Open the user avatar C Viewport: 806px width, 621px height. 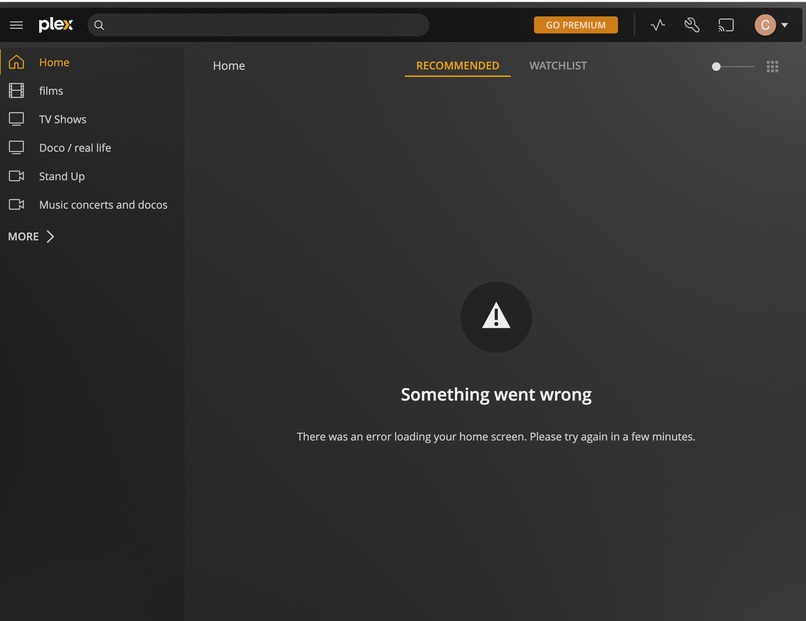click(x=765, y=25)
